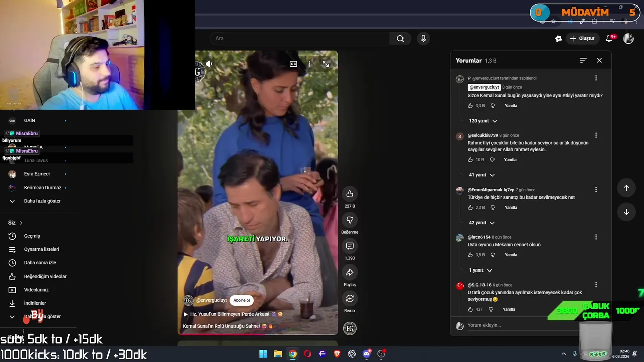
Task: Expand the 42 yanıt replies
Action: click(481, 223)
